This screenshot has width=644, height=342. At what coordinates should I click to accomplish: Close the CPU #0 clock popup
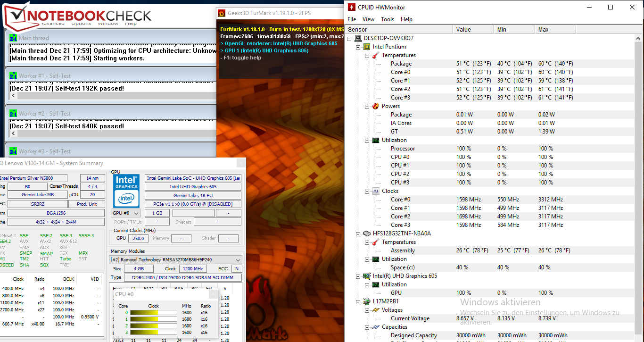tap(213, 294)
